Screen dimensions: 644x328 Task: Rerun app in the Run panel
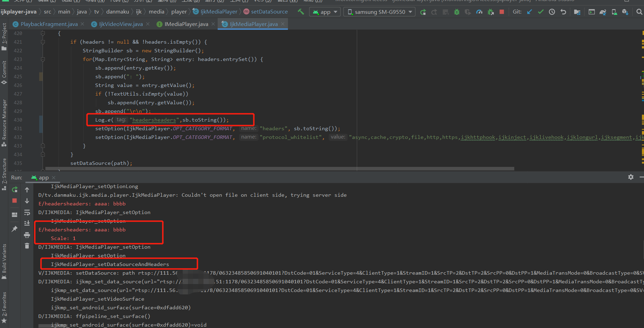coord(15,190)
